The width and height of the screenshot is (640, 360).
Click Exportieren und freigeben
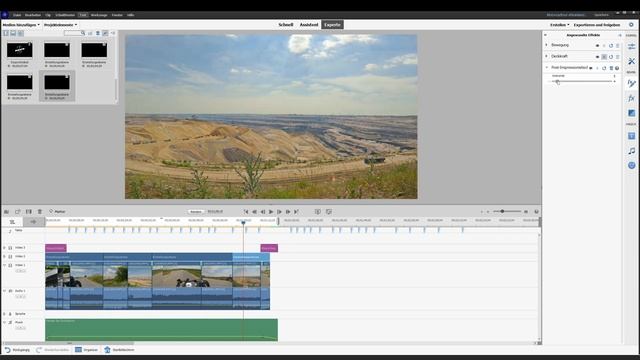(x=597, y=25)
